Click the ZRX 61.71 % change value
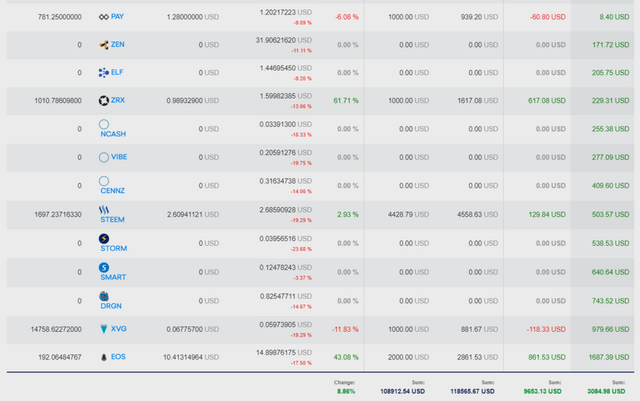 [346, 100]
